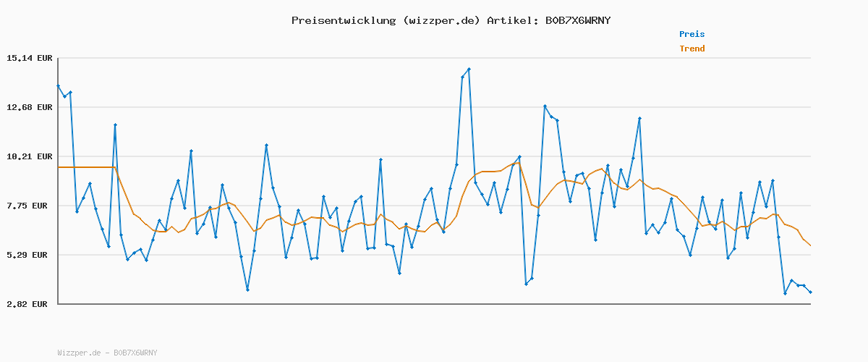Image resolution: width=868 pixels, height=362 pixels.
Task: Select the 5.29 EUR y-axis label
Action: point(27,255)
